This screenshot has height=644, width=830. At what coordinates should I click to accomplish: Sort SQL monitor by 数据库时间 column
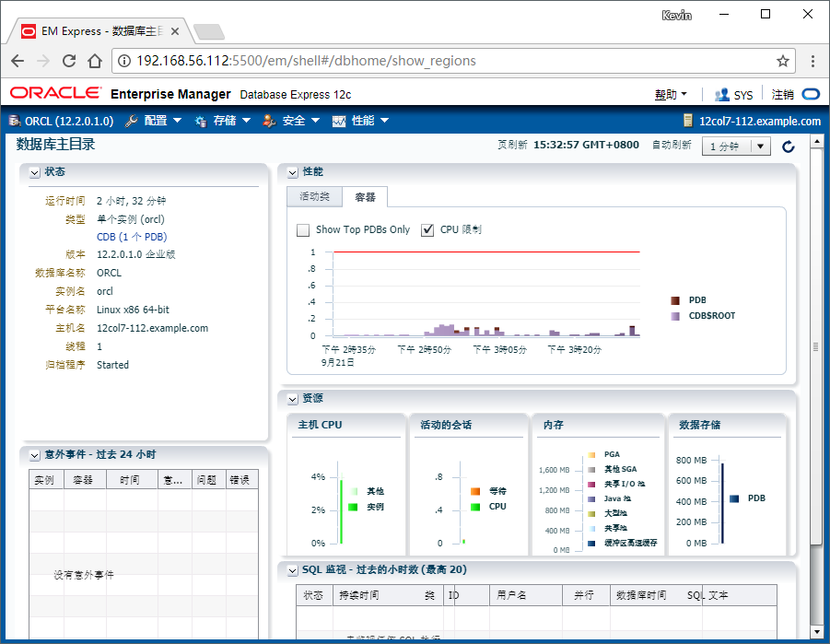tap(657, 595)
